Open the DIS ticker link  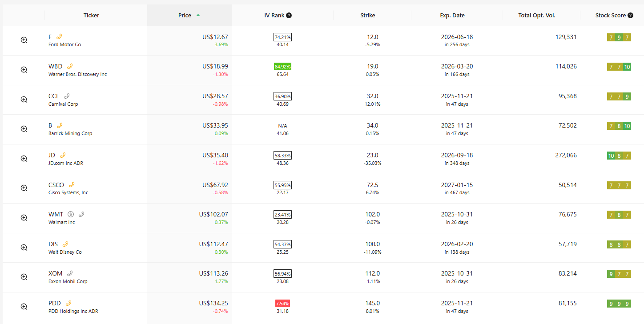pos(53,244)
